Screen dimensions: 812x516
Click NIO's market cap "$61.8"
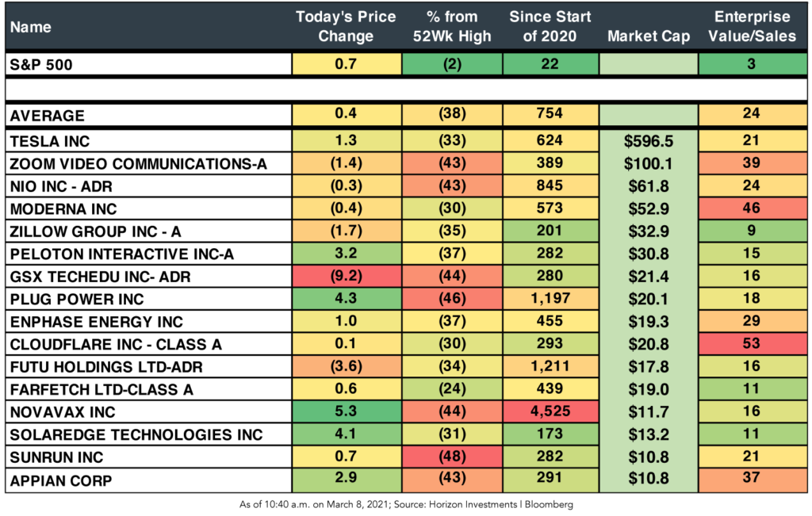649,186
